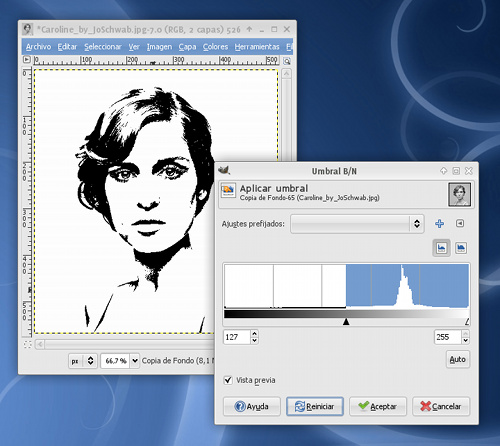Screen dimensions: 500x446
Task: Click the Aceptar button
Action: (x=378, y=406)
